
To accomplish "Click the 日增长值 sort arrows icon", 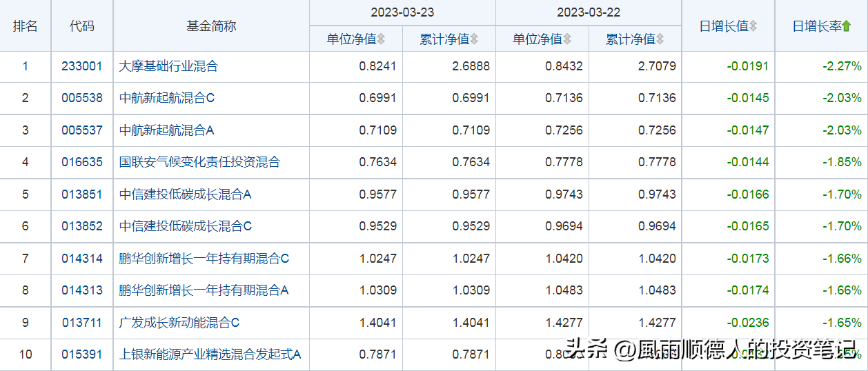I will click(753, 26).
